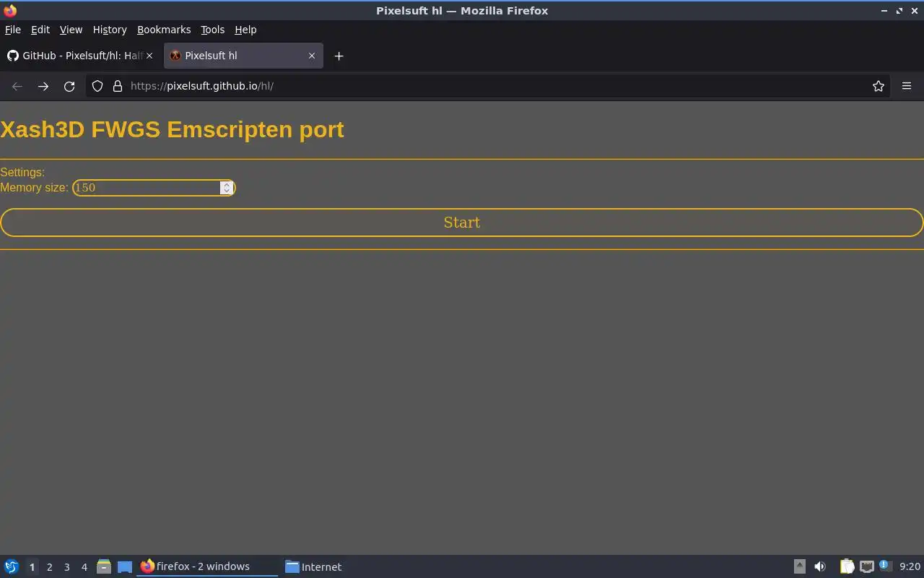
Task: Maximize the Firefox window
Action: click(899, 11)
